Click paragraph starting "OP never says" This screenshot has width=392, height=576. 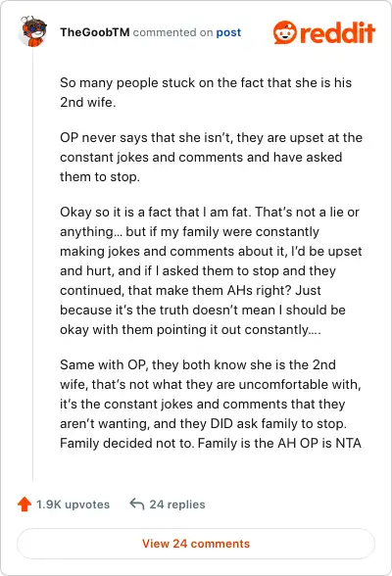[212, 157]
